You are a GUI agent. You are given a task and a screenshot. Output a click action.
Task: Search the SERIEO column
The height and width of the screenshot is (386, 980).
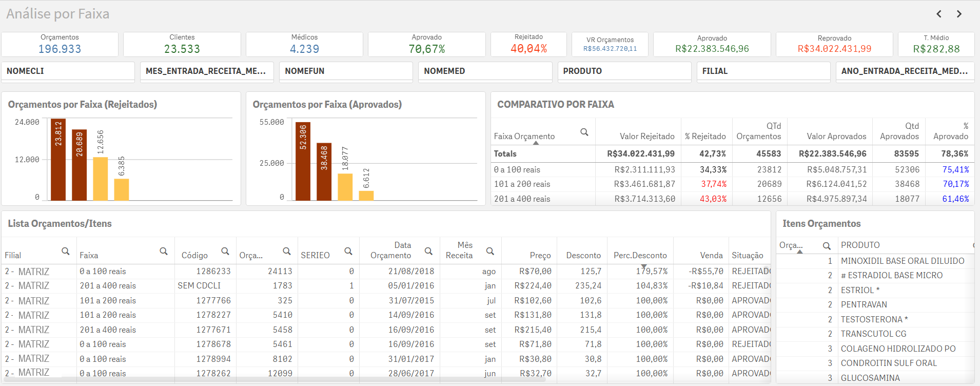348,252
